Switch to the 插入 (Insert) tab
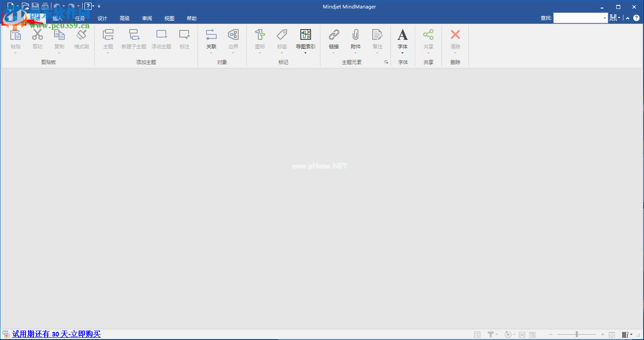 point(58,18)
